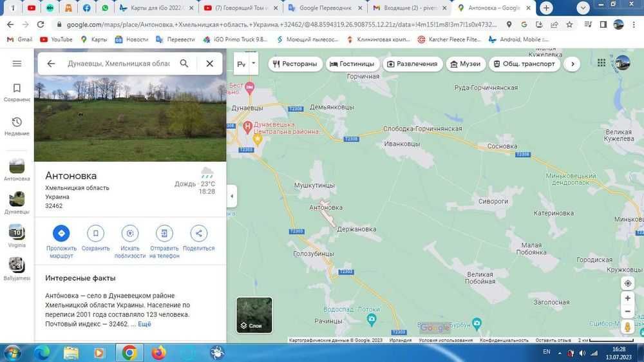Viewport: 644px width, 362px height.
Task: Click Искать поблизости nearby icon
Action: pyautogui.click(x=130, y=233)
